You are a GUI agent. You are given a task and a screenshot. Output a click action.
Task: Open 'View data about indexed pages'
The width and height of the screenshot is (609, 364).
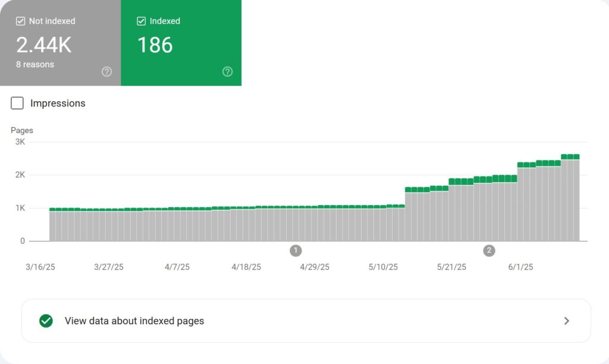point(133,321)
